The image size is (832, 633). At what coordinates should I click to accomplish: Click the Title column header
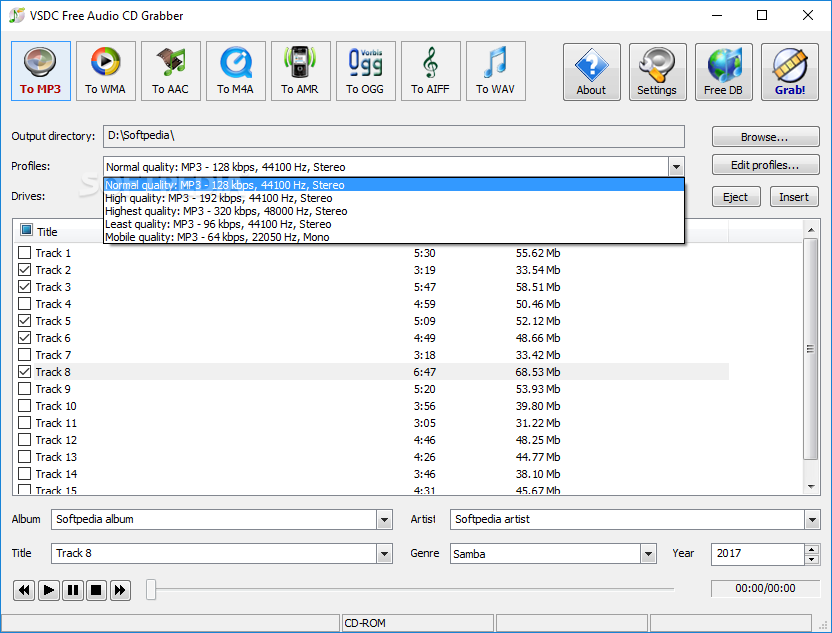47,232
